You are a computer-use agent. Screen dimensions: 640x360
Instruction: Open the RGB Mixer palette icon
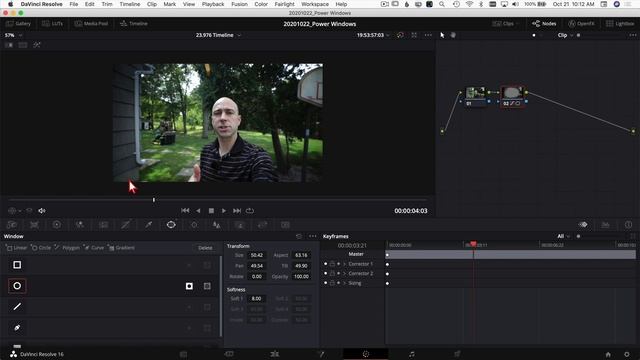[80, 225]
